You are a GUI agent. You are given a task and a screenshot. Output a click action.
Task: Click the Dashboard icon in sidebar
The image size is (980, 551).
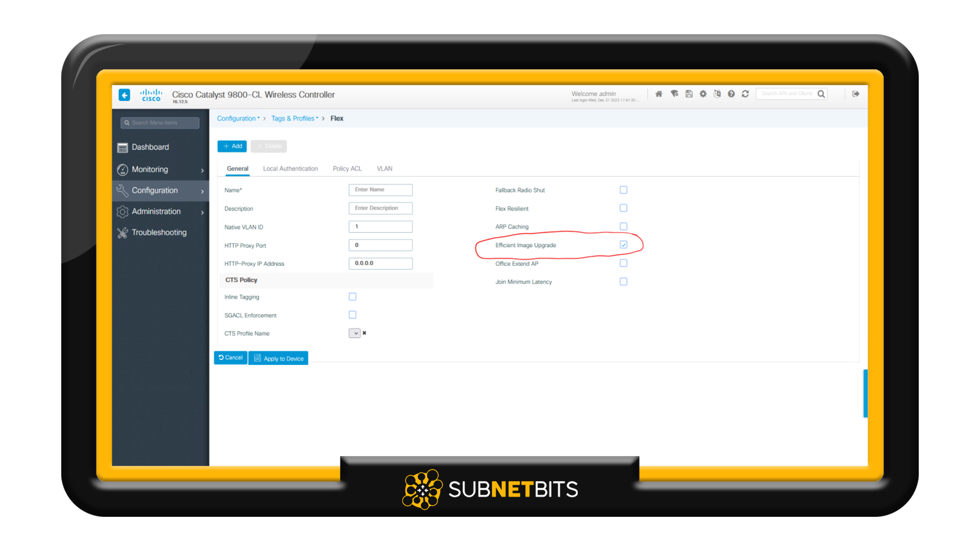click(x=122, y=147)
